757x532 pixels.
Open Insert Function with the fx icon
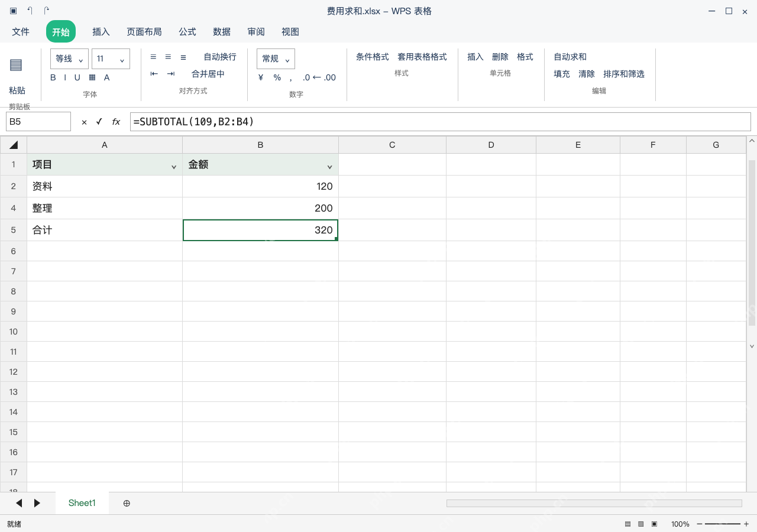coord(116,122)
